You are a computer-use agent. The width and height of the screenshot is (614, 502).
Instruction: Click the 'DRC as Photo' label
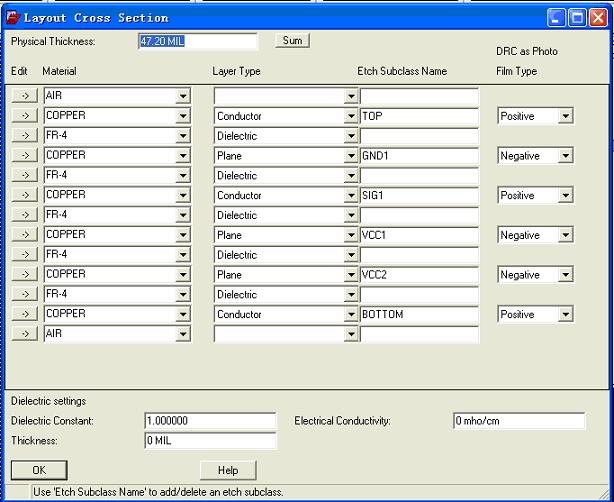527,51
